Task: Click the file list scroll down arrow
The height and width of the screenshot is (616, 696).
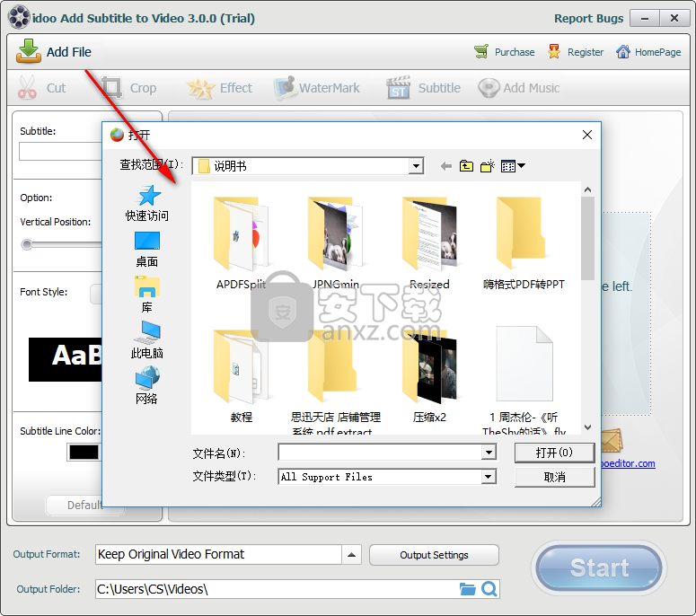Action: (587, 427)
